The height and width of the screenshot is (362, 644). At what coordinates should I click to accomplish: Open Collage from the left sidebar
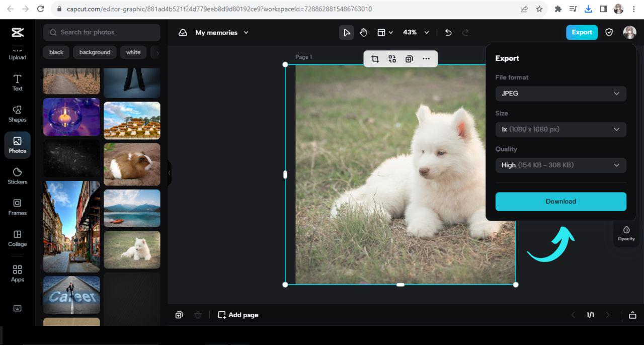tap(18, 238)
